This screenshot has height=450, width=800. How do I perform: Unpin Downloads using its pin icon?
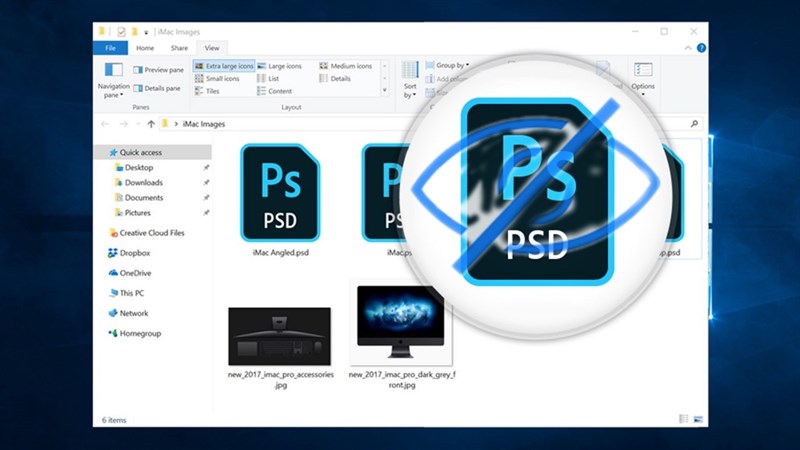[x=206, y=183]
